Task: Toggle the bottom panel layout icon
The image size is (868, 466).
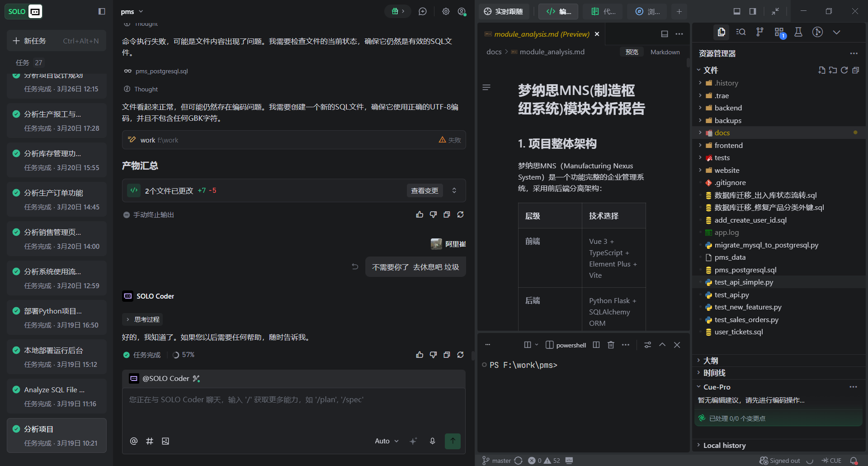Action: point(737,11)
